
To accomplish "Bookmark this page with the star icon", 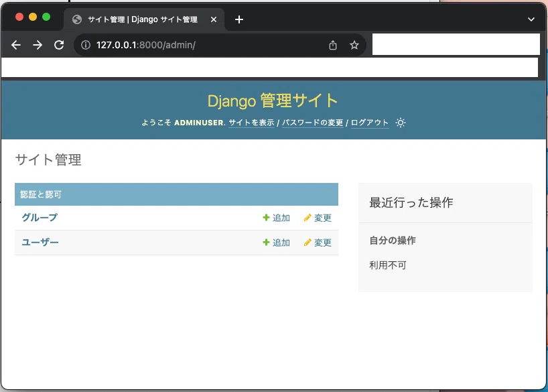I will 354,45.
